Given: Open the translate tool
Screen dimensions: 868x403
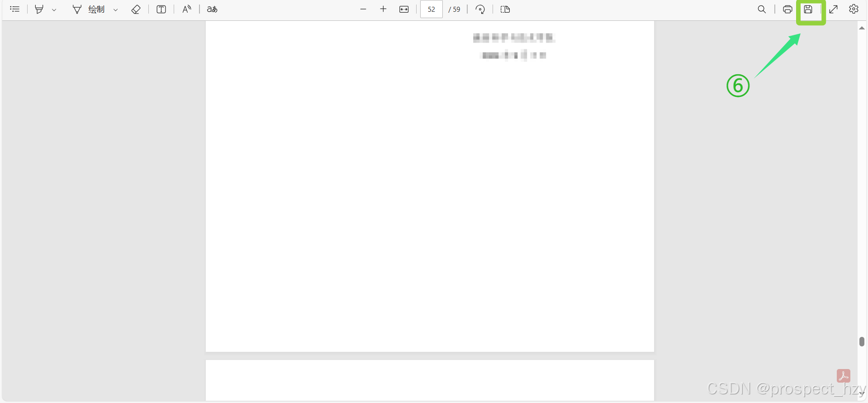Looking at the screenshot, I should tap(212, 9).
